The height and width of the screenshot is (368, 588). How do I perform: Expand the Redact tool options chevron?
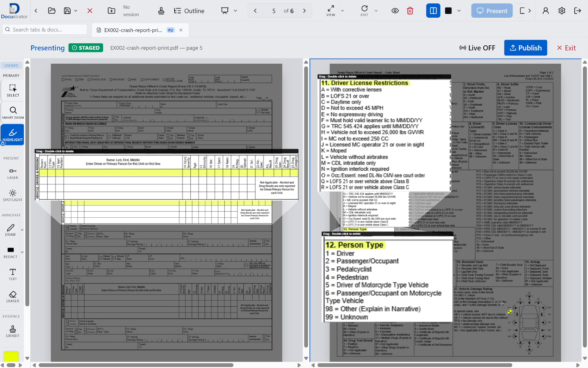22,252
